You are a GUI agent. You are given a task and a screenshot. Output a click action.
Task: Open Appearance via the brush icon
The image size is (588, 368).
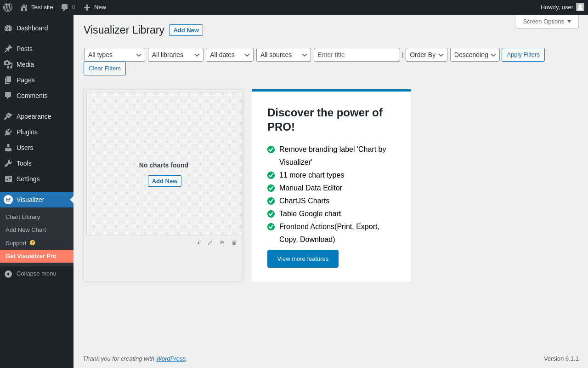pyautogui.click(x=8, y=116)
